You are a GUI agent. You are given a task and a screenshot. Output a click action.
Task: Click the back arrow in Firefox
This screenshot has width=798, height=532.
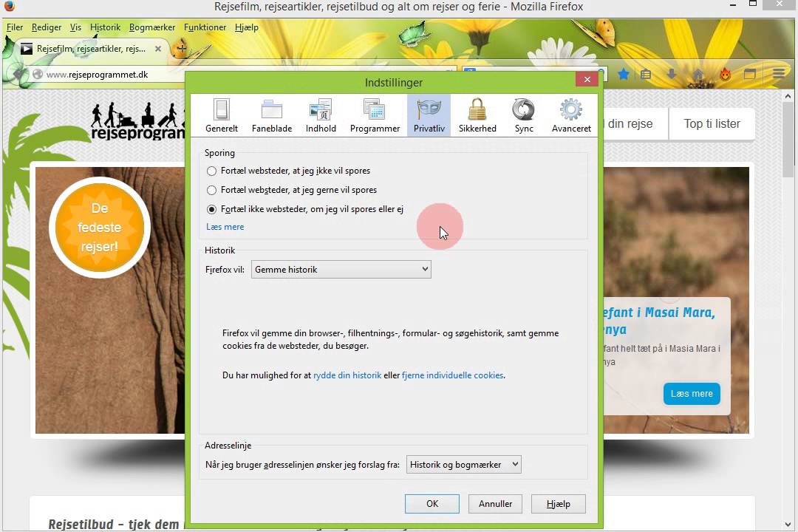[x=17, y=75]
